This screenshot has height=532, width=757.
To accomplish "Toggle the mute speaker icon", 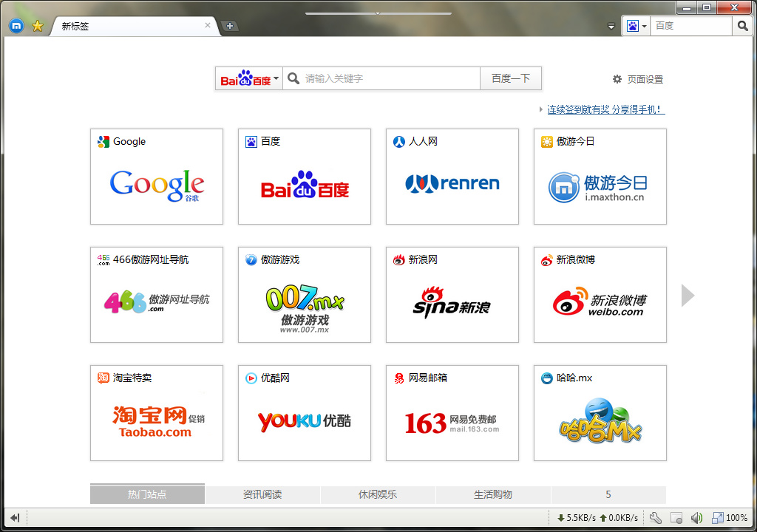I will 696,518.
